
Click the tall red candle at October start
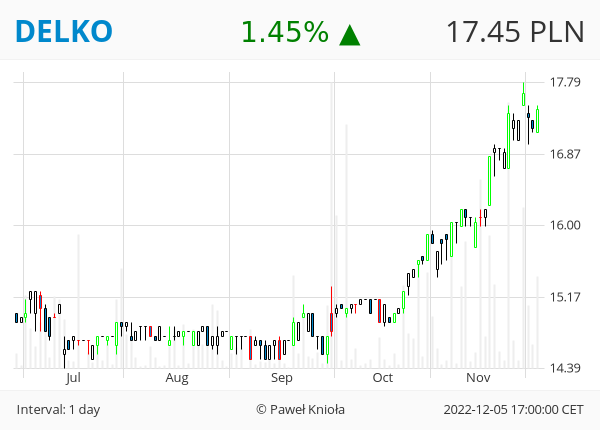(331, 311)
